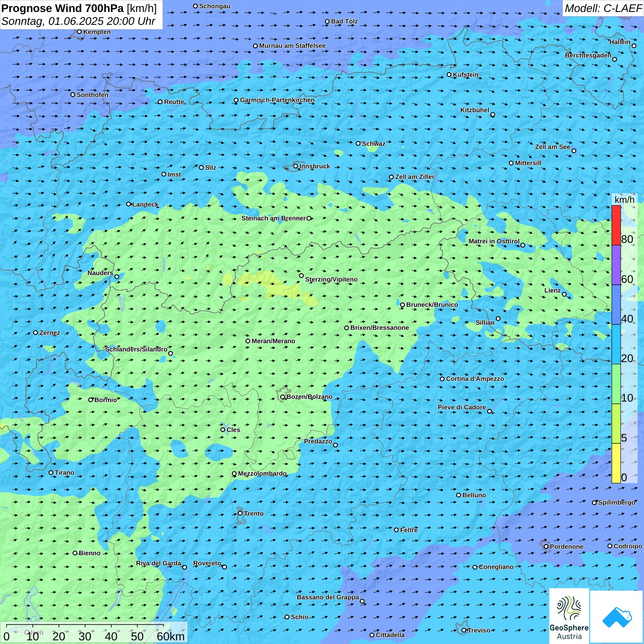This screenshot has height=644, width=644.
Task: Click the 'Cittadella' label
Action: pos(391,635)
